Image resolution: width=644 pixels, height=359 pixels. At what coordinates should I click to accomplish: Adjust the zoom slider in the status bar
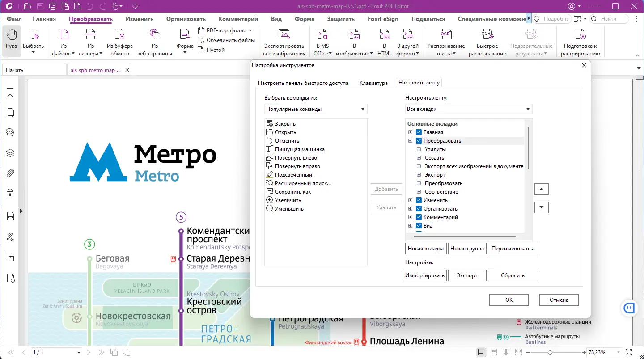pyautogui.click(x=550, y=352)
